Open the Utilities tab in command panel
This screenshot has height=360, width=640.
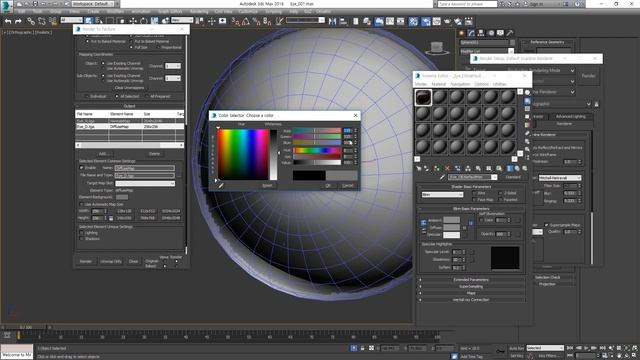509,33
